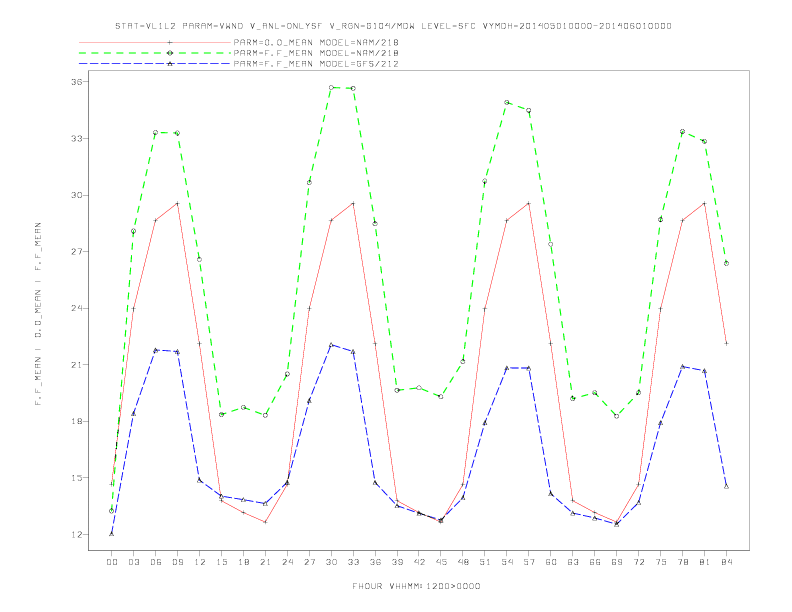Click x-axis forecast hour label 39
The height and width of the screenshot is (612, 792).
[x=397, y=562]
